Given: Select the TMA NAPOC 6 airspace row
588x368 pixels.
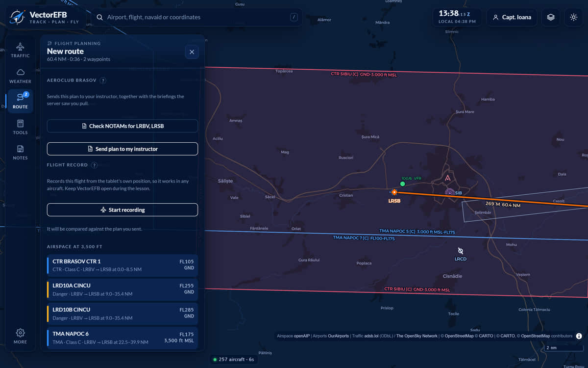Looking at the screenshot, I should tap(122, 337).
